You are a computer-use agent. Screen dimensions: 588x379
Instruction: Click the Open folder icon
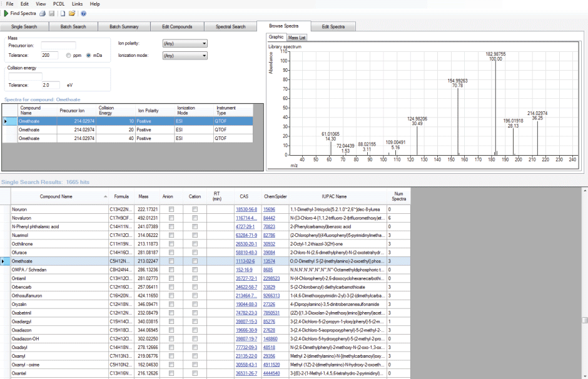(x=72, y=13)
